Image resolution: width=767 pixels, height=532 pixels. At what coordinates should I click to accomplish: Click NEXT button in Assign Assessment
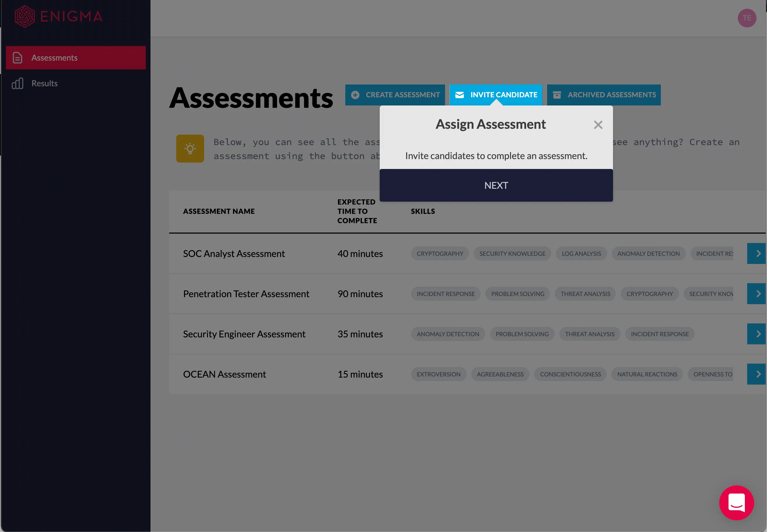click(496, 184)
